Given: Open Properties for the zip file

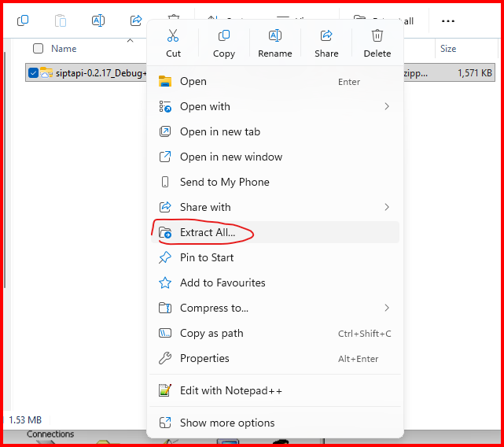Looking at the screenshot, I should pyautogui.click(x=204, y=358).
